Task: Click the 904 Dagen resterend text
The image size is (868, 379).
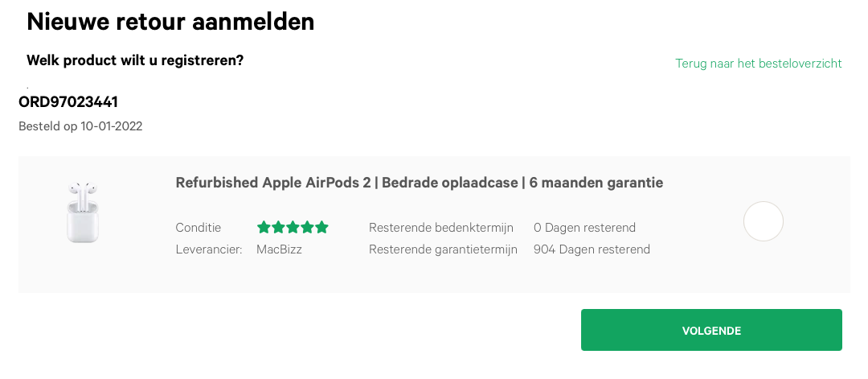Action: click(x=592, y=249)
